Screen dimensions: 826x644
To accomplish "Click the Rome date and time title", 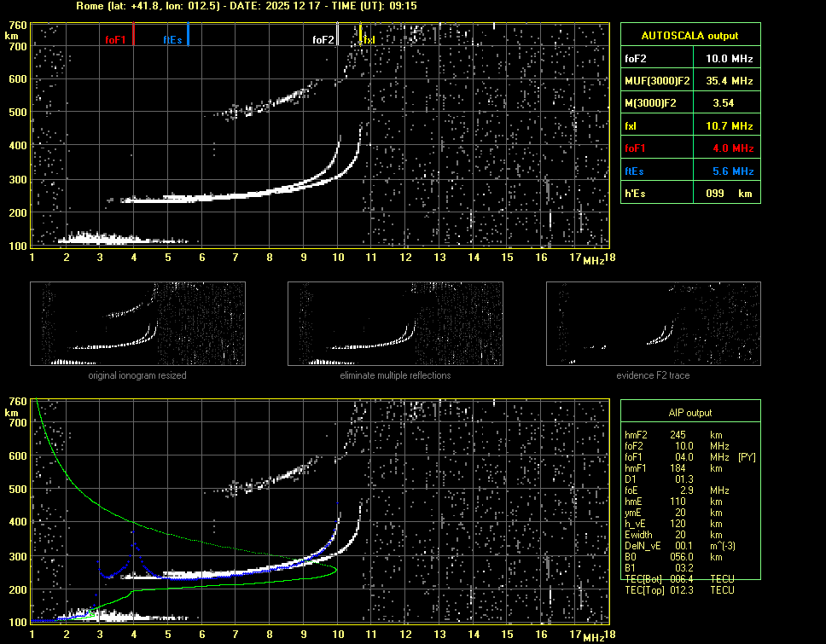I will pyautogui.click(x=246, y=6).
